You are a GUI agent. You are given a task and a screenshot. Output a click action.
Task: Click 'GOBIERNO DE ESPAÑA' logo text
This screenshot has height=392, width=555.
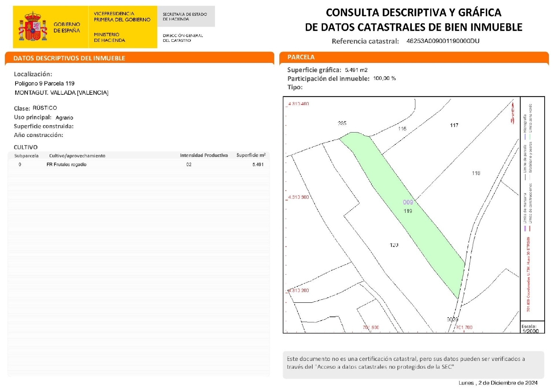click(67, 27)
